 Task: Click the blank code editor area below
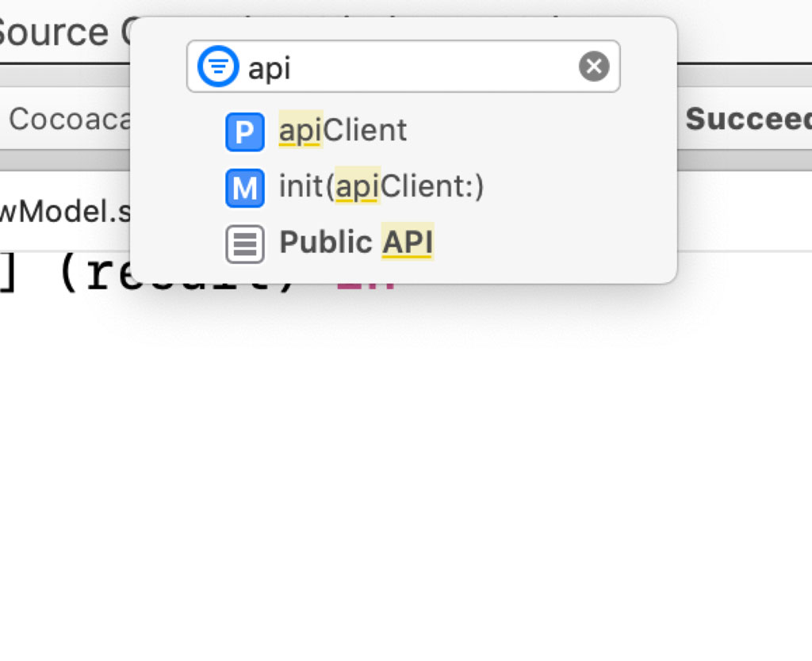[406, 466]
